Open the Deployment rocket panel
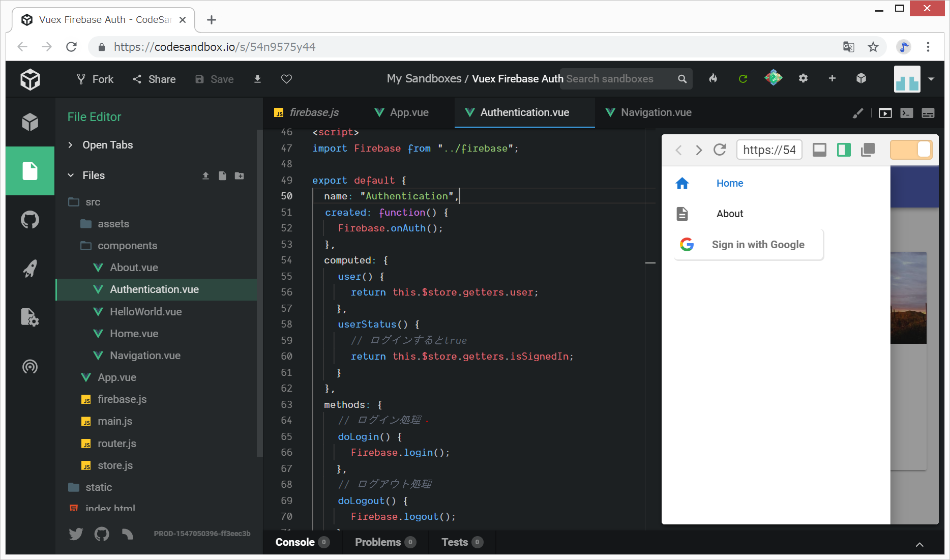This screenshot has width=950, height=560. click(30, 269)
